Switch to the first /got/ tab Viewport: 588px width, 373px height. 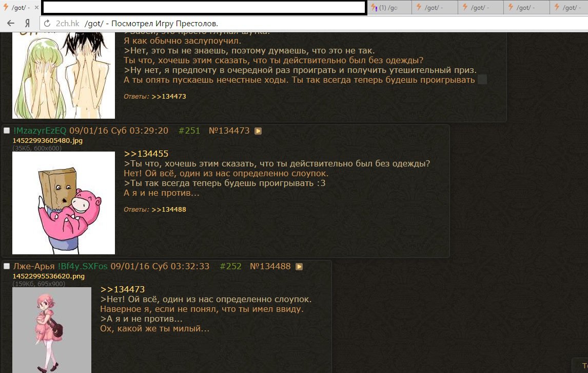tap(21, 7)
